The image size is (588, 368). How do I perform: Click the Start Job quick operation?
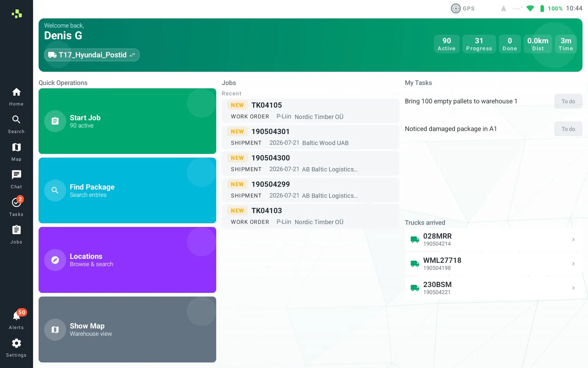(x=127, y=121)
